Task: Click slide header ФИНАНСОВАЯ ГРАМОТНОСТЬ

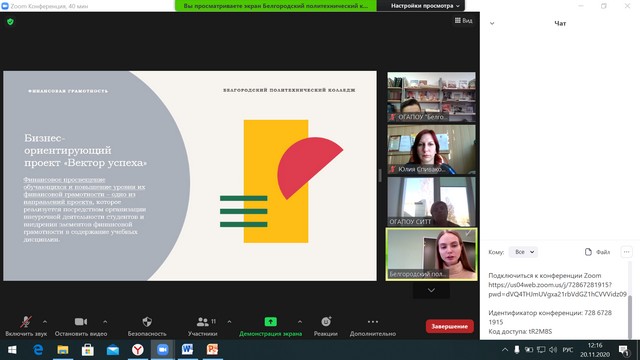Action: 68,91
